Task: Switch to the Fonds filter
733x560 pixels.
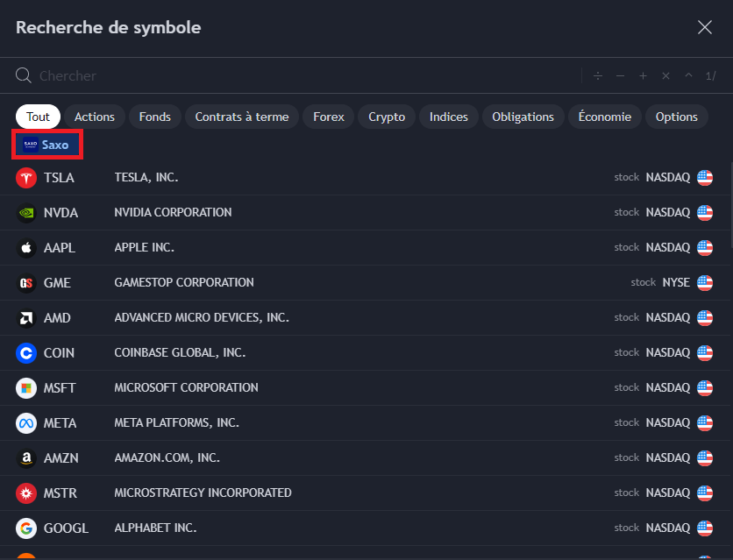Action: click(x=154, y=117)
